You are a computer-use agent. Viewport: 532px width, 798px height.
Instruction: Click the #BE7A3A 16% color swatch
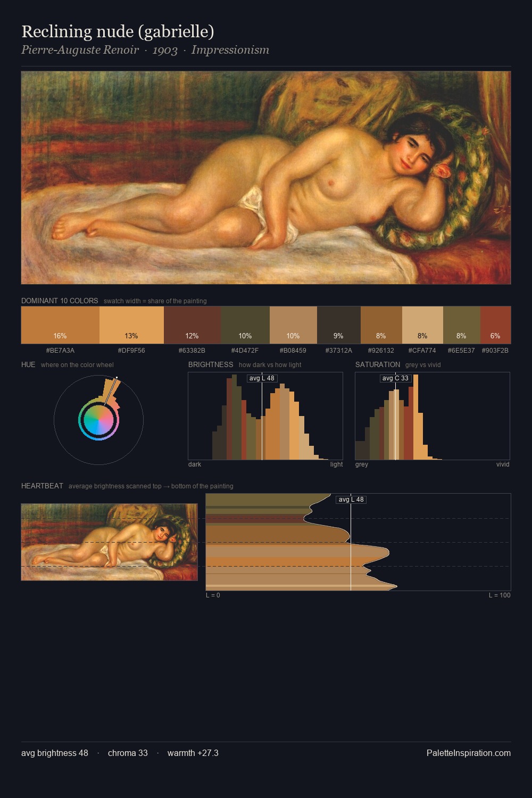click(60, 325)
